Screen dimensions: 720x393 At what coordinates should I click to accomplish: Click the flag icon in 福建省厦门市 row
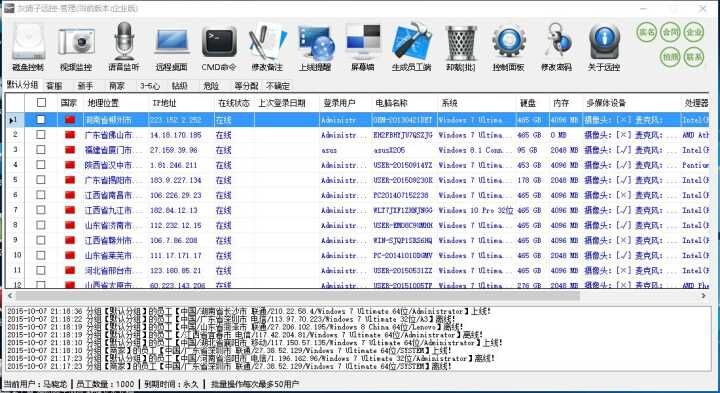[70, 150]
